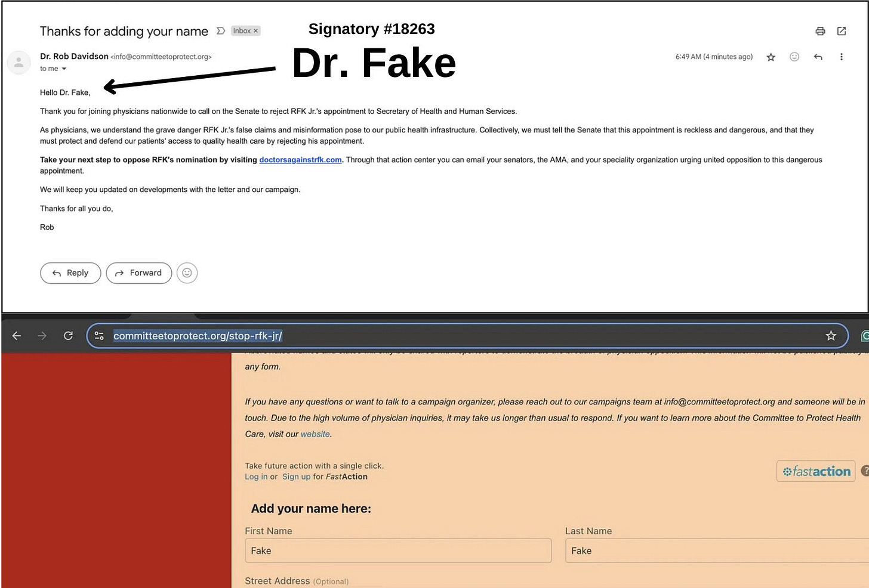Click the address bar URL field
The height and width of the screenshot is (588, 869).
(467, 336)
